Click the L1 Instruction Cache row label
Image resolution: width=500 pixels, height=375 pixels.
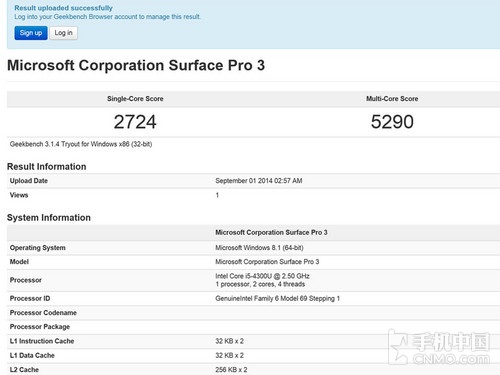[x=42, y=341]
